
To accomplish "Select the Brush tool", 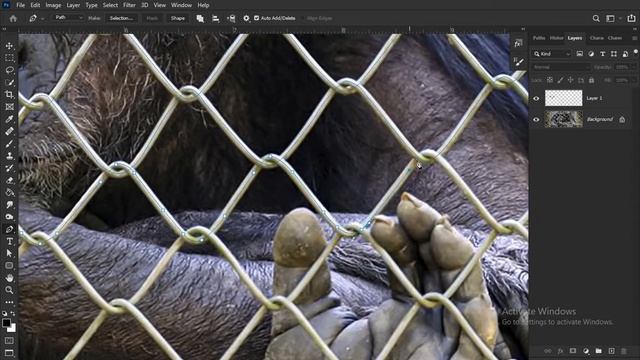I will tap(9, 144).
